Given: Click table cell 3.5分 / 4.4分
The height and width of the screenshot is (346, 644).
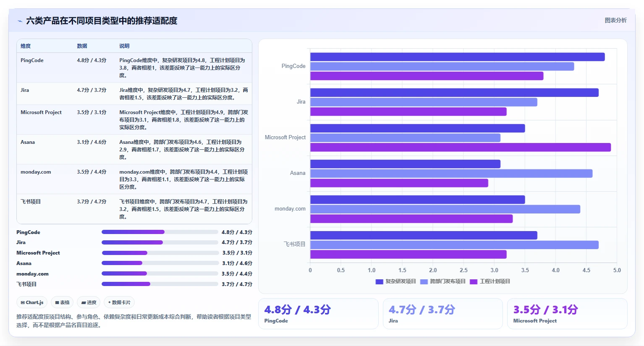Looking at the screenshot, I should tap(92, 172).
